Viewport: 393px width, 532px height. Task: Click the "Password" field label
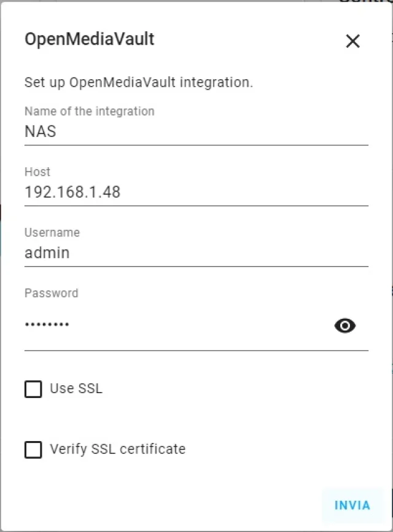51,293
